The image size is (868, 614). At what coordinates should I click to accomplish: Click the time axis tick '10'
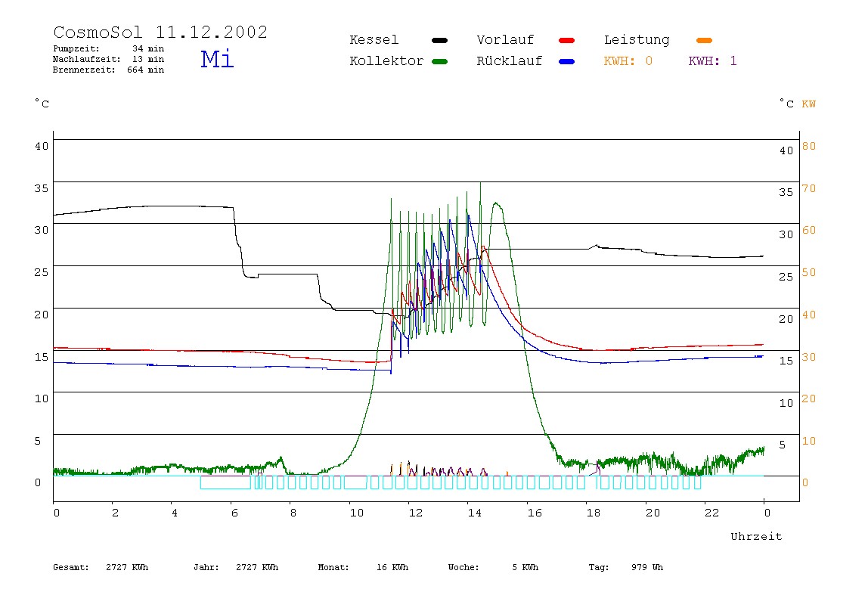[357, 513]
